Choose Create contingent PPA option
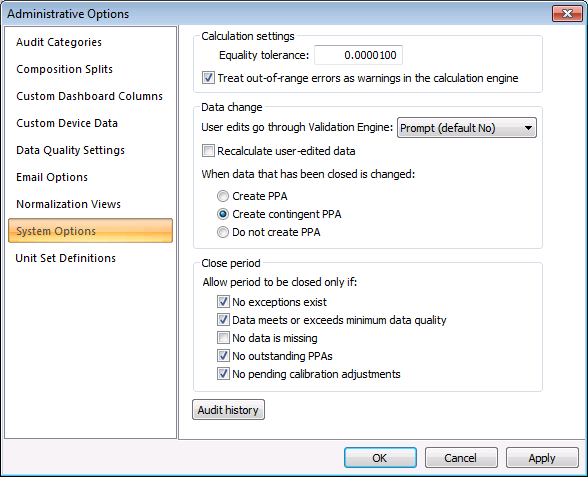Screen dimensions: 588x477 (223, 214)
